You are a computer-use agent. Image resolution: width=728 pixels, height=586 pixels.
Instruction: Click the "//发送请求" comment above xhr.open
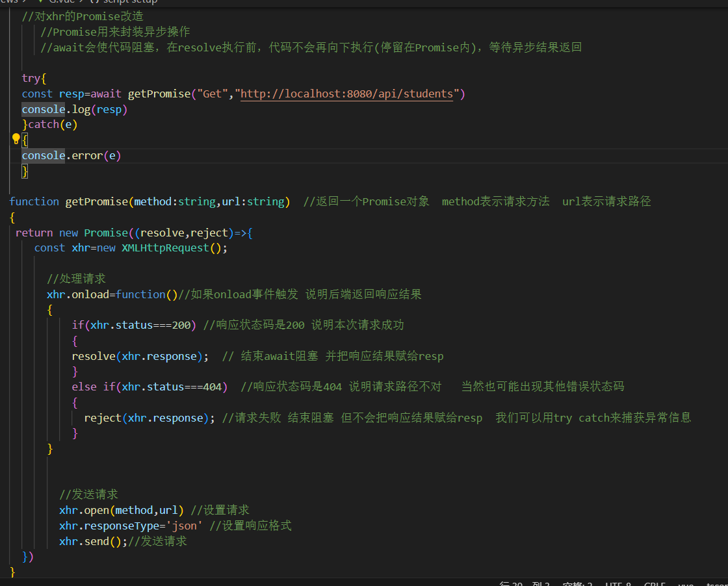tap(88, 494)
